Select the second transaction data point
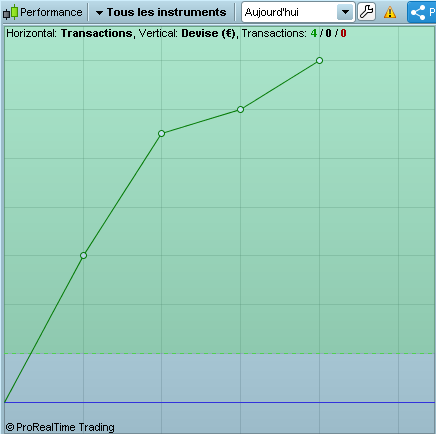 tap(161, 134)
